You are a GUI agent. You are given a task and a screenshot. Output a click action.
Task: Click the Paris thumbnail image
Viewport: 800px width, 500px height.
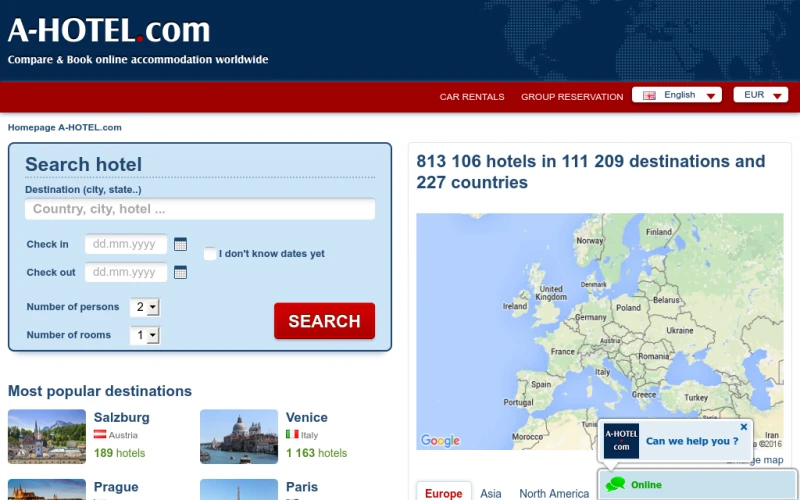pyautogui.click(x=239, y=489)
